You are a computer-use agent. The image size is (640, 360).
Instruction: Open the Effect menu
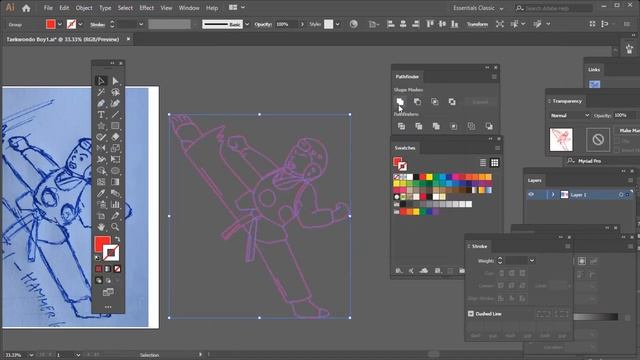pos(147,8)
